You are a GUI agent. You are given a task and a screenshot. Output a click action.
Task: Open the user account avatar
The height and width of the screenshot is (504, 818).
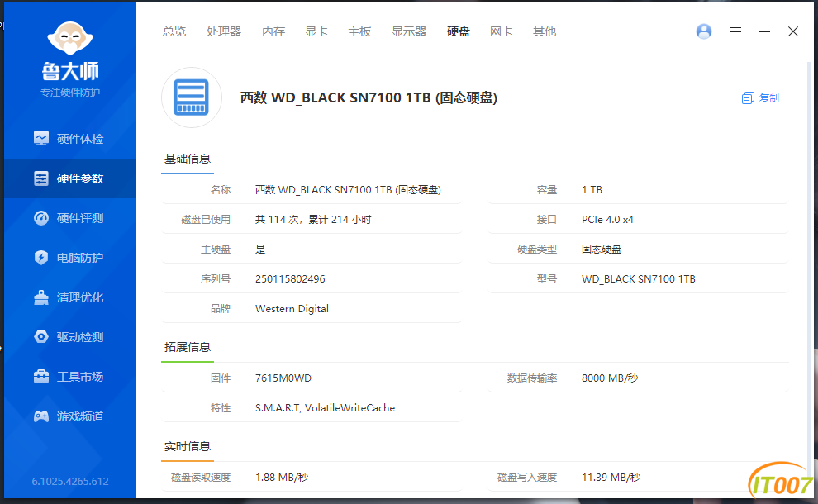pos(704,31)
